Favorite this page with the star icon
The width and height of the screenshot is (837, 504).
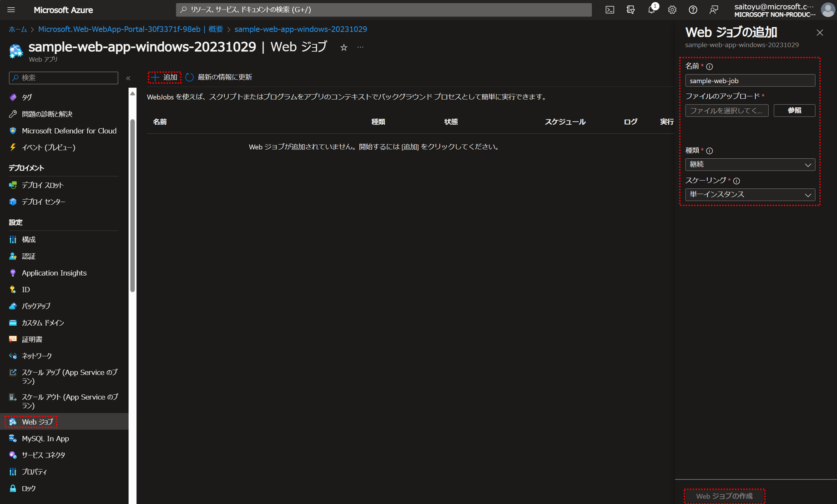click(344, 47)
